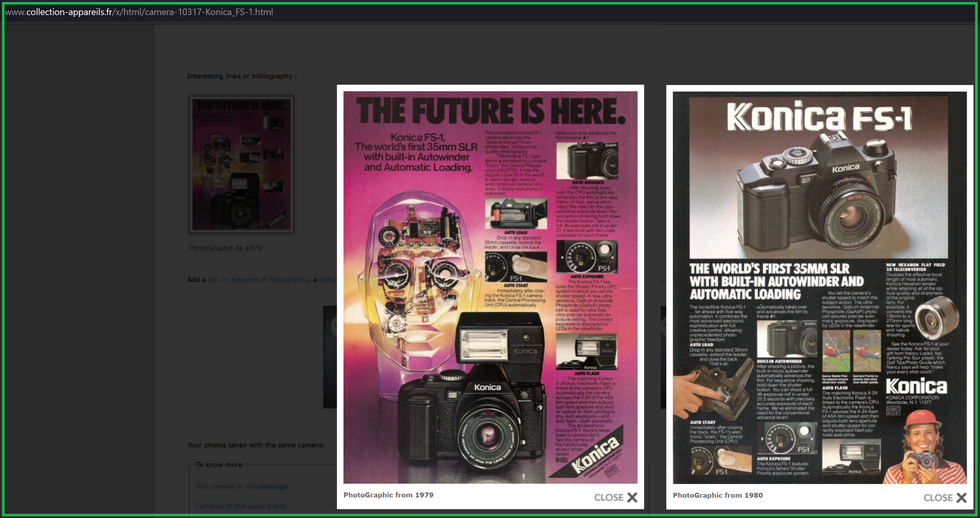Screen dimensions: 980x518
Task: Select the 'PhotoGraphic from 1979' caption
Action: point(389,495)
